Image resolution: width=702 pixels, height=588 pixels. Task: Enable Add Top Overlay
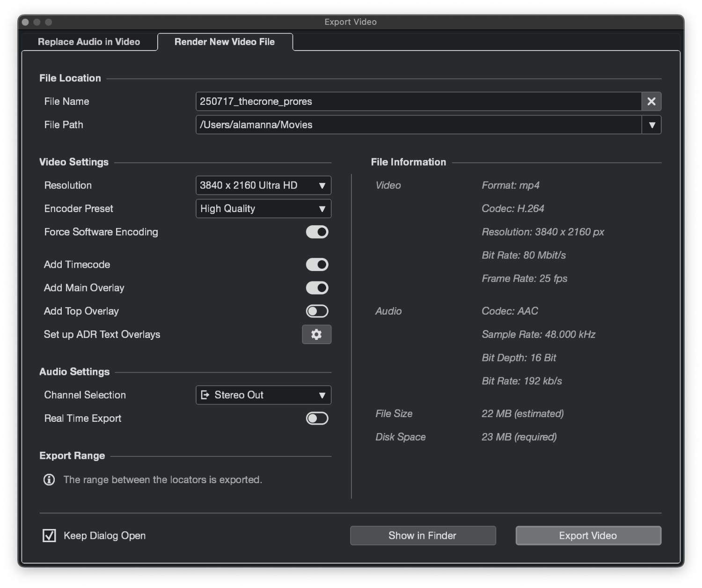click(317, 311)
